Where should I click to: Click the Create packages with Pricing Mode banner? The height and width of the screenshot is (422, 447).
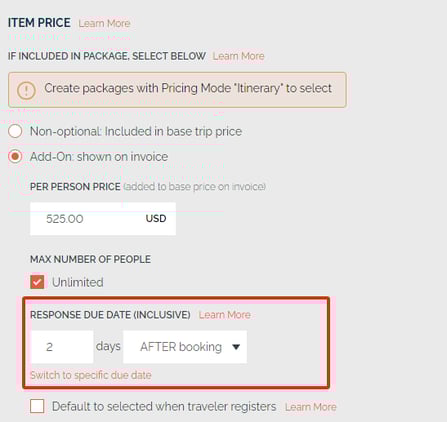(x=177, y=90)
